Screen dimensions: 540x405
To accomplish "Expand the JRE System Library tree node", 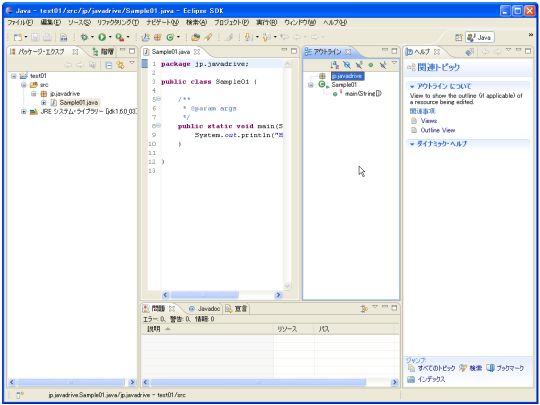I will [23, 112].
